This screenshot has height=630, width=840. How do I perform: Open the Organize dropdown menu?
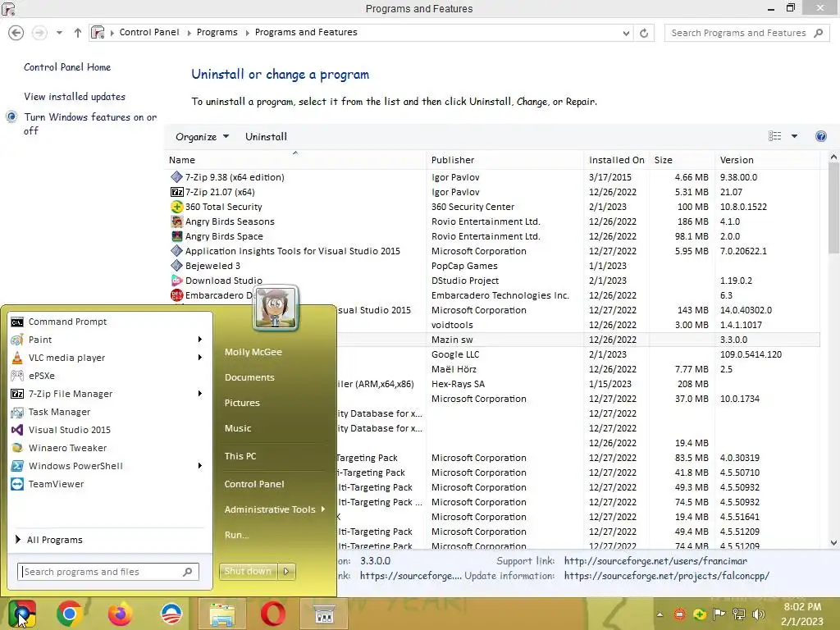(202, 137)
